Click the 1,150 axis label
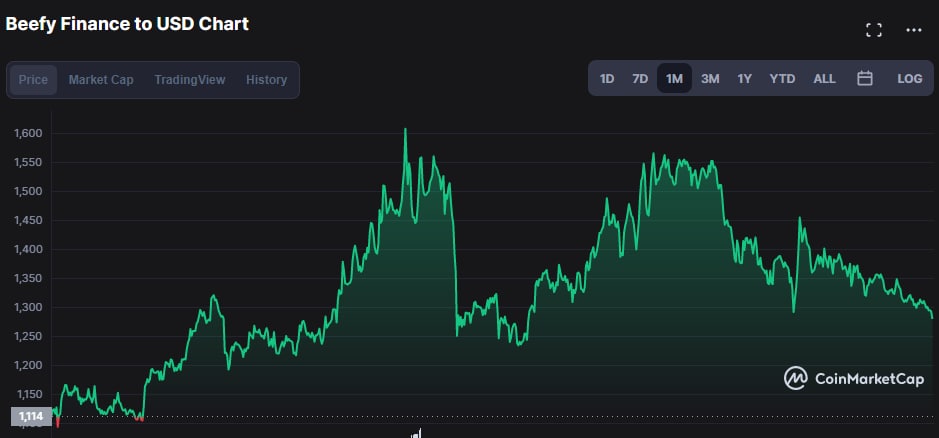The width and height of the screenshot is (939, 438). pos(28,394)
